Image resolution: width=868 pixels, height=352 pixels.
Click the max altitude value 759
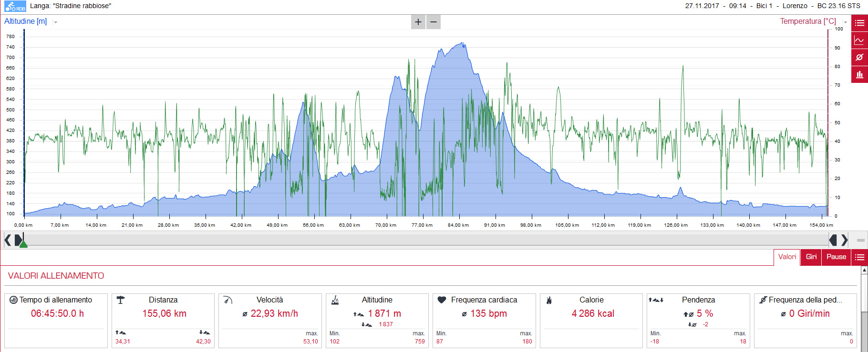pyautogui.click(x=420, y=342)
